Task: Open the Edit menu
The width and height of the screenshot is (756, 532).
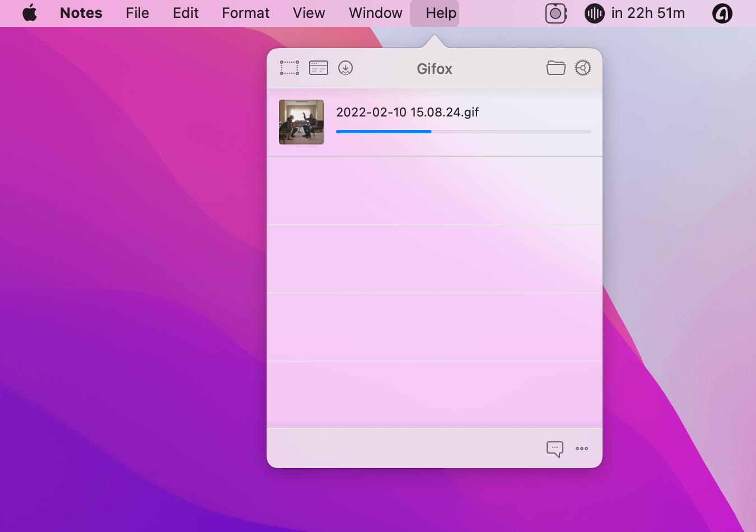Action: [x=185, y=13]
